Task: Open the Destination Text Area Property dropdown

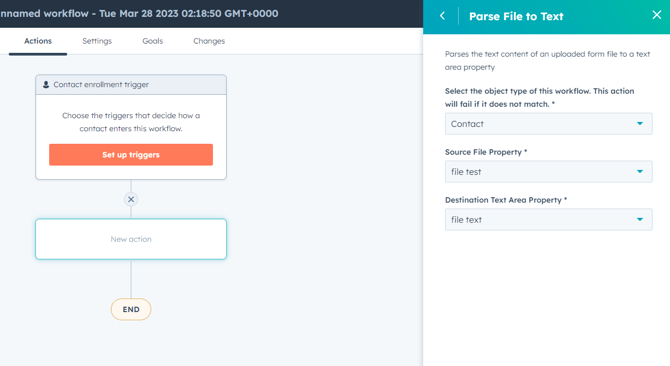Action: point(549,220)
